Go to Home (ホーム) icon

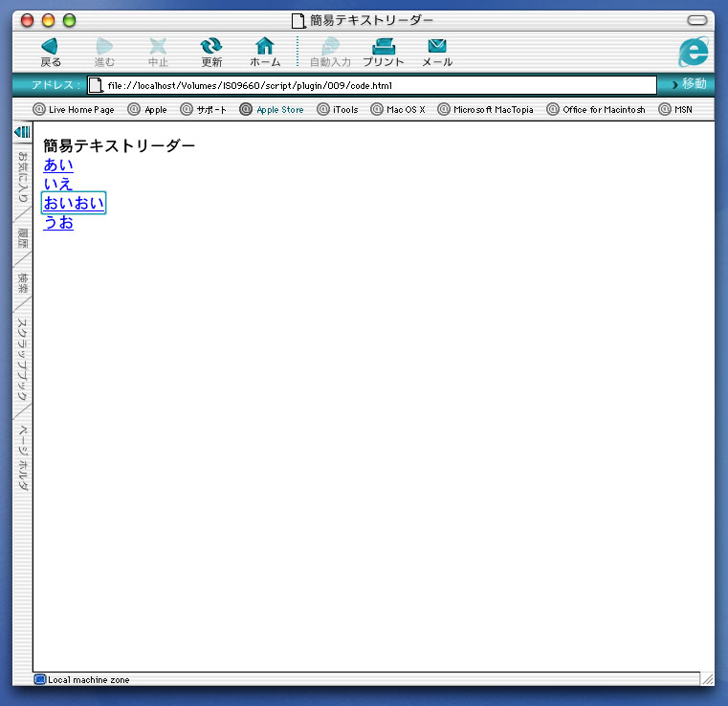click(265, 46)
